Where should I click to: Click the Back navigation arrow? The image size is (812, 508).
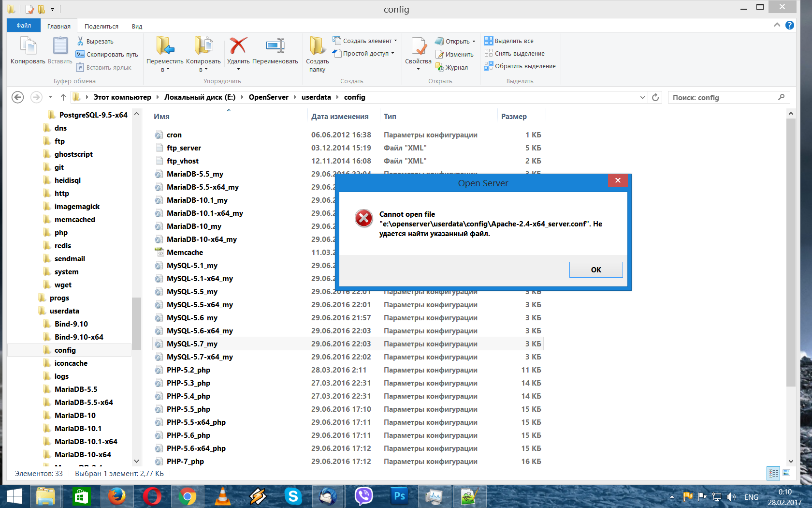click(x=17, y=97)
